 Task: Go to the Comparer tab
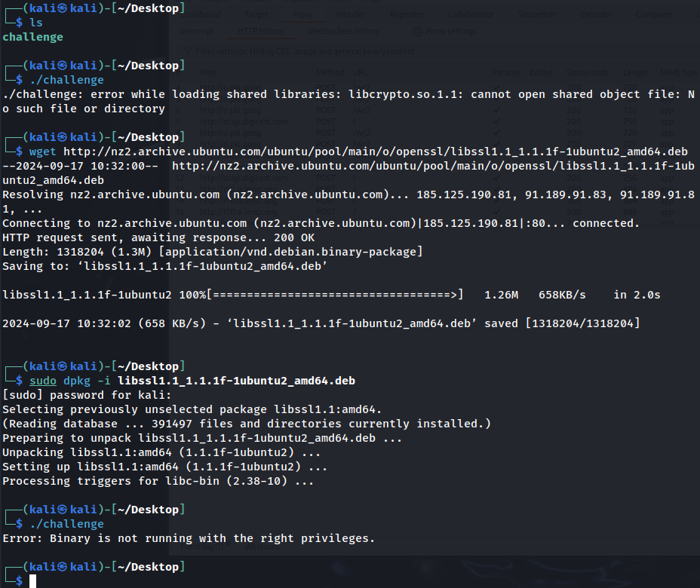click(x=654, y=14)
